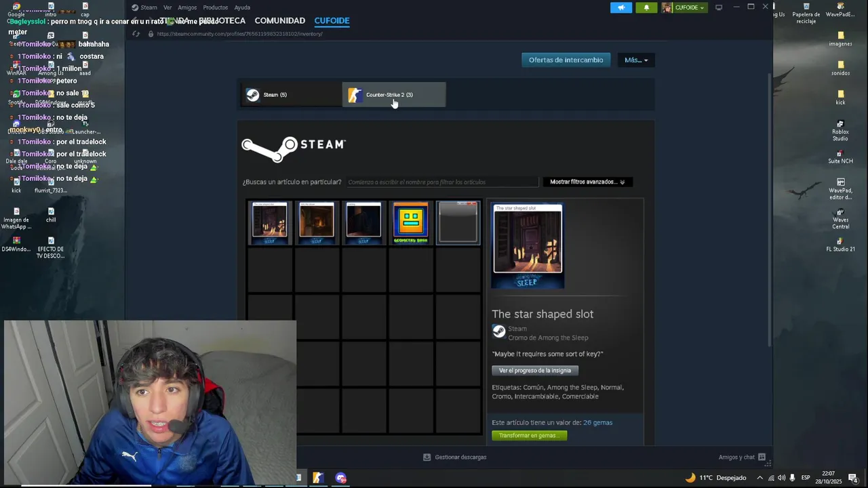Click the large star shaped slot card preview

(528, 245)
